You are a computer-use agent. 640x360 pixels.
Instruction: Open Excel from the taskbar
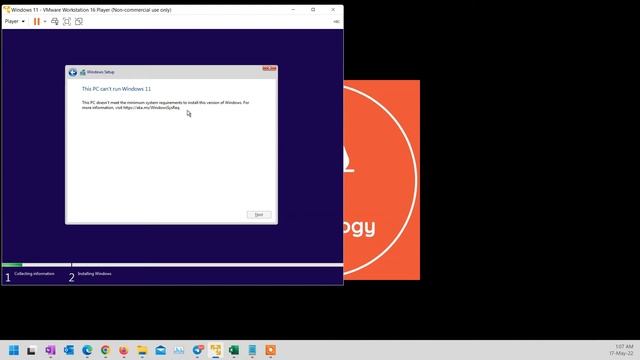click(x=234, y=350)
